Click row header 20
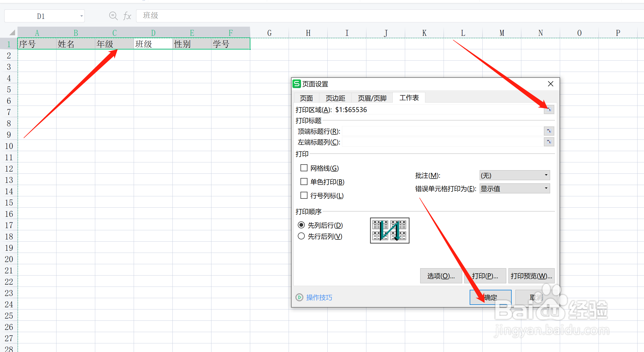644x352 pixels. [x=9, y=259]
